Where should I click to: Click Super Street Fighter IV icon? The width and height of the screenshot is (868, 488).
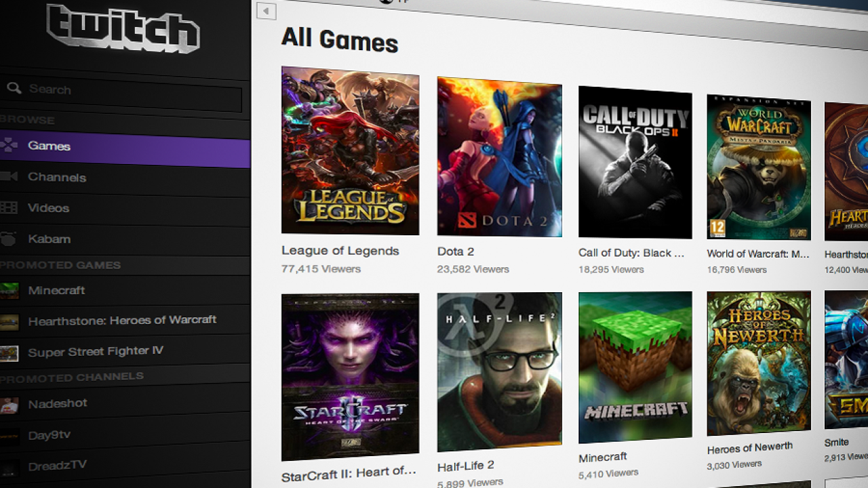click(9, 353)
